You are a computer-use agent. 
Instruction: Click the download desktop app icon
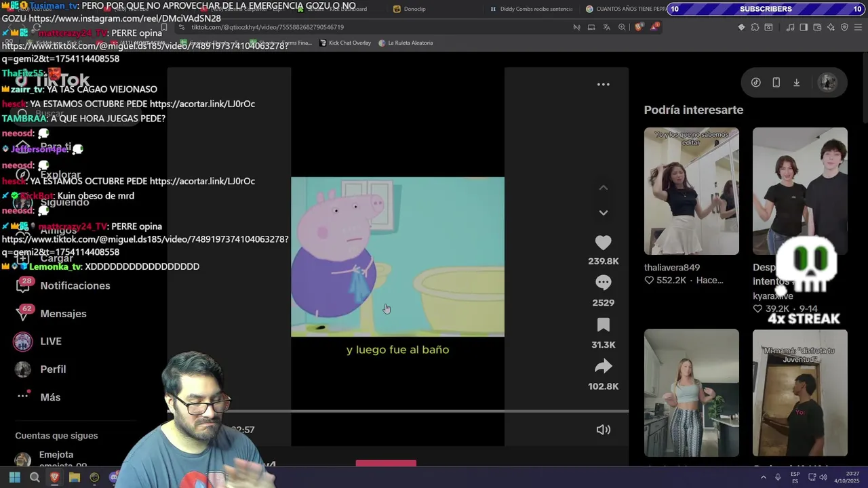tap(796, 83)
